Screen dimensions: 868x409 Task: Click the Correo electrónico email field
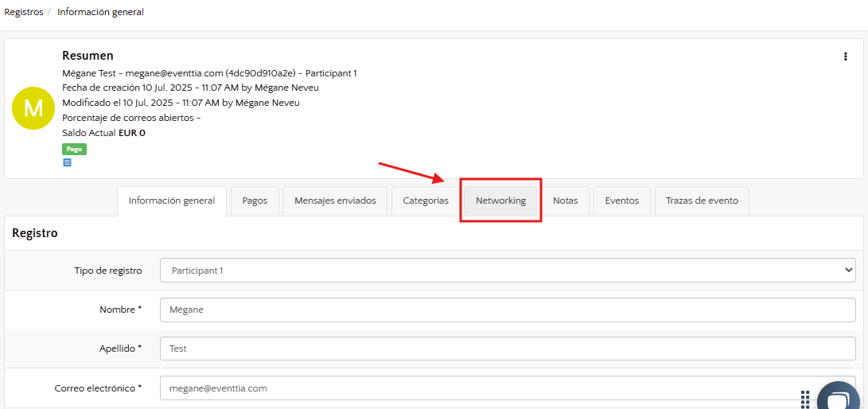click(477, 388)
